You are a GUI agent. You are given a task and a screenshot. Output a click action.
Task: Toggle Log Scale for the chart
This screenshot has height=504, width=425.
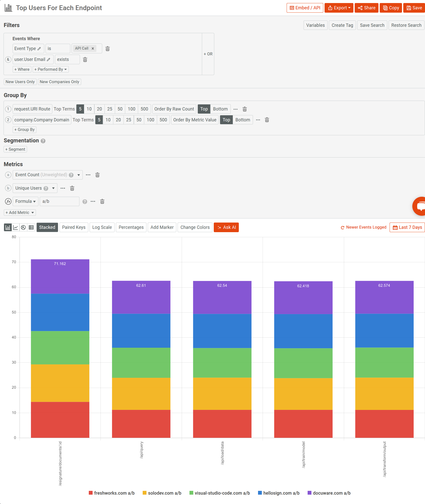pyautogui.click(x=102, y=227)
